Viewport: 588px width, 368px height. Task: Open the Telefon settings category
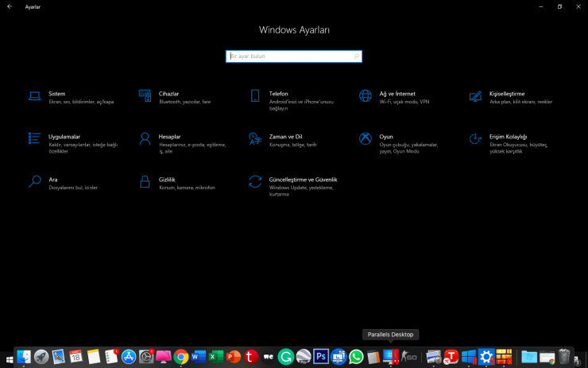coord(292,100)
